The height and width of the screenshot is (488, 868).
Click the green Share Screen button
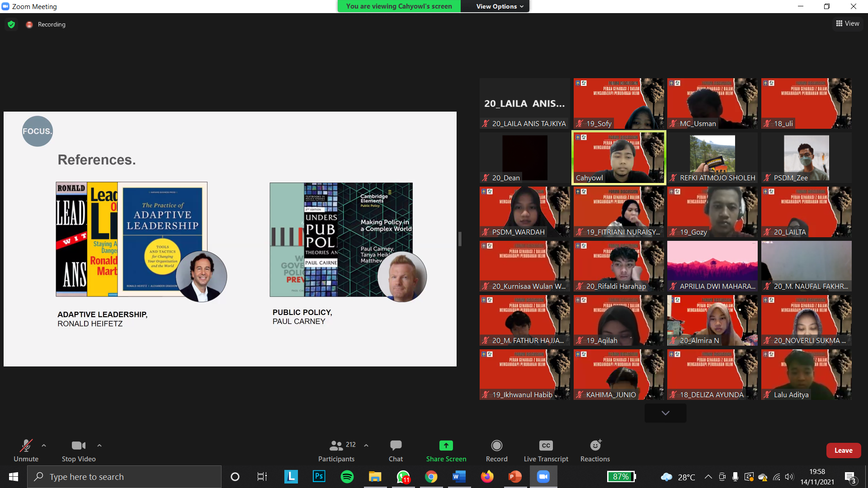[446, 450]
